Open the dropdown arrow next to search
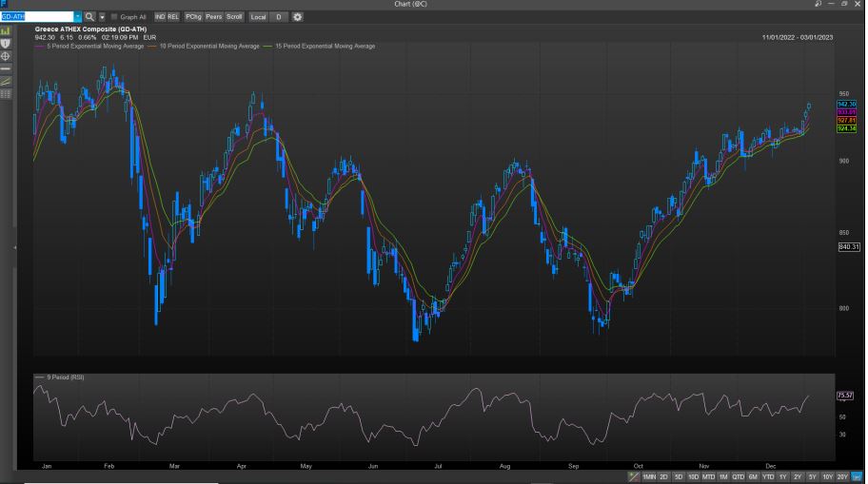The image size is (868, 484). [102, 17]
